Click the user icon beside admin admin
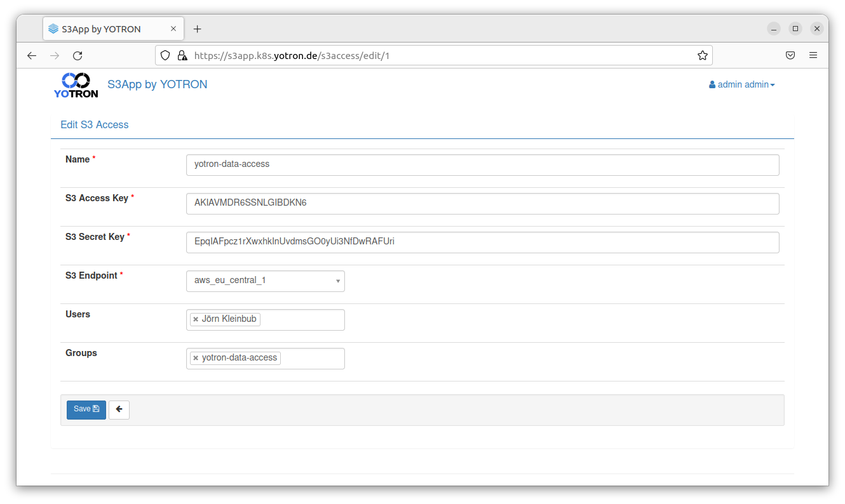The width and height of the screenshot is (845, 504). tap(712, 84)
